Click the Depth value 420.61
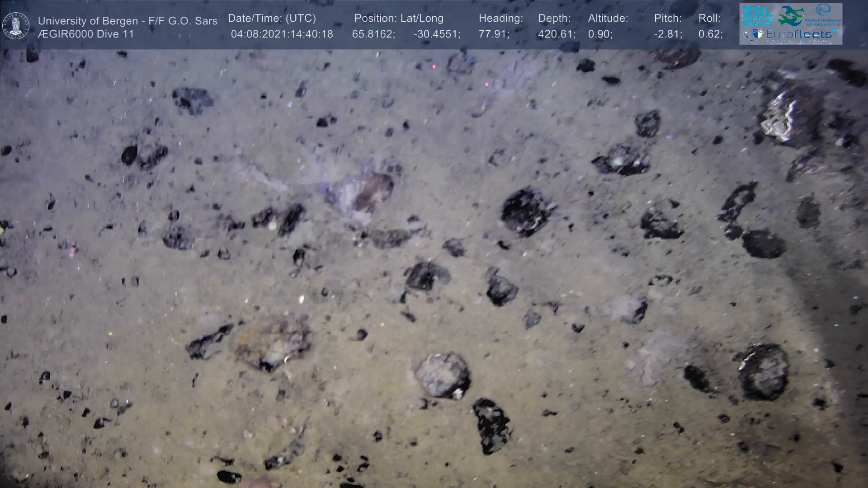Image resolution: width=868 pixels, height=488 pixels. click(556, 34)
